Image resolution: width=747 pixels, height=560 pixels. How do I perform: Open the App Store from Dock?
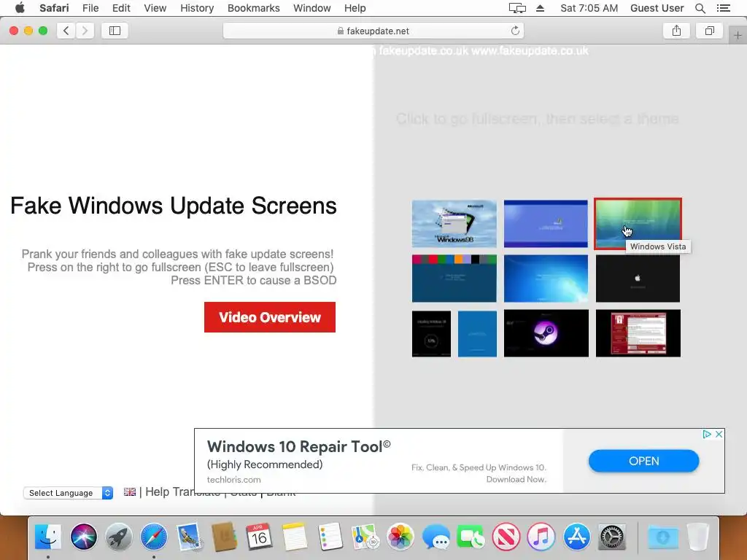coord(576,537)
